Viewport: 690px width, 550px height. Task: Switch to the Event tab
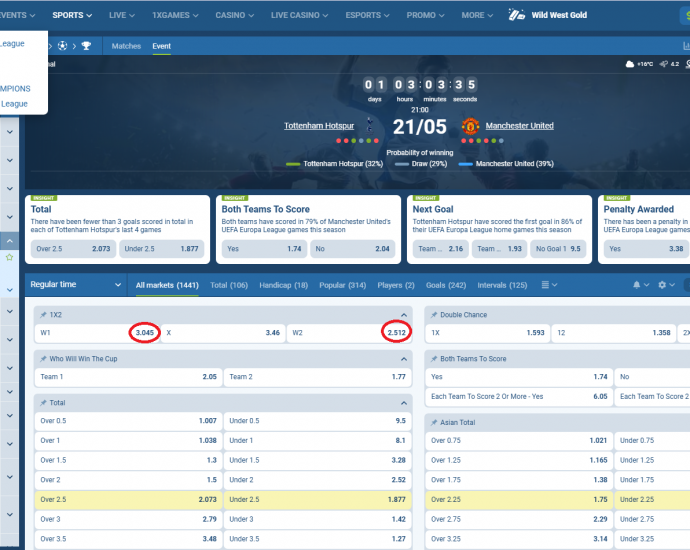161,46
